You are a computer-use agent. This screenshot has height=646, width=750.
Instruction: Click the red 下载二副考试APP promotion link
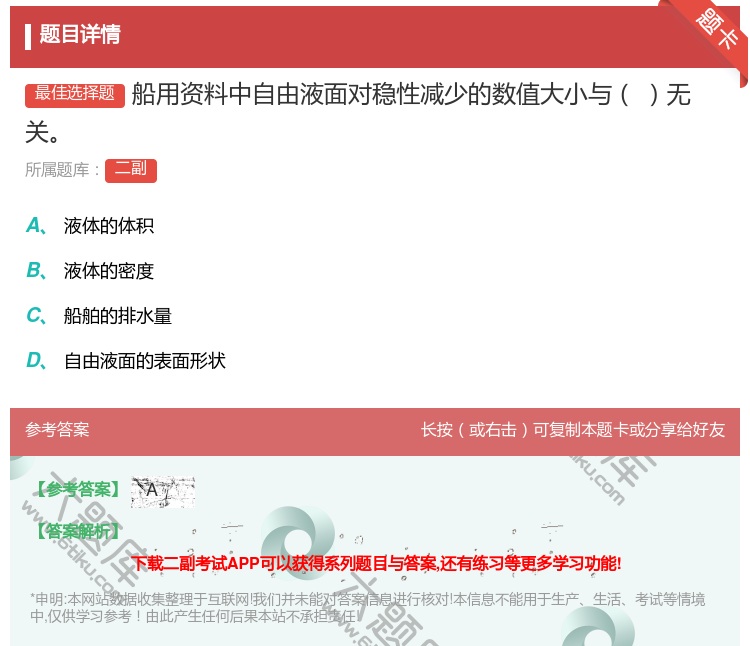376,563
